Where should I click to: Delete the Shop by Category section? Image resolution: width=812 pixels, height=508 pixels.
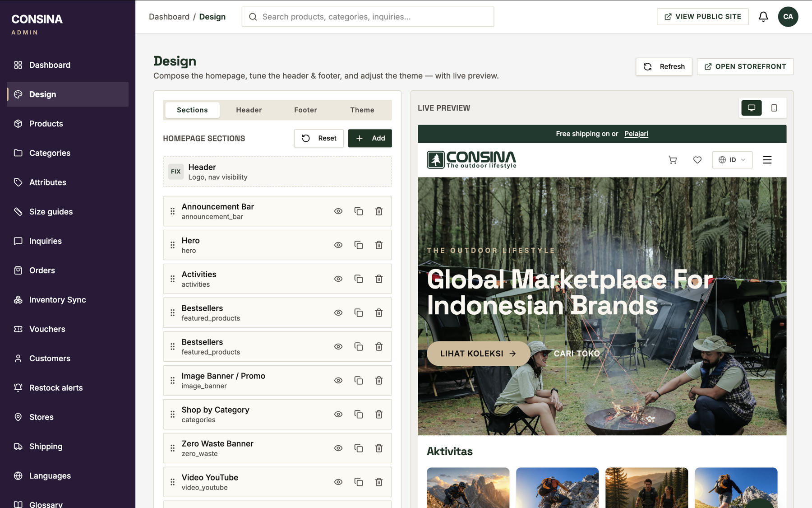[x=379, y=414]
